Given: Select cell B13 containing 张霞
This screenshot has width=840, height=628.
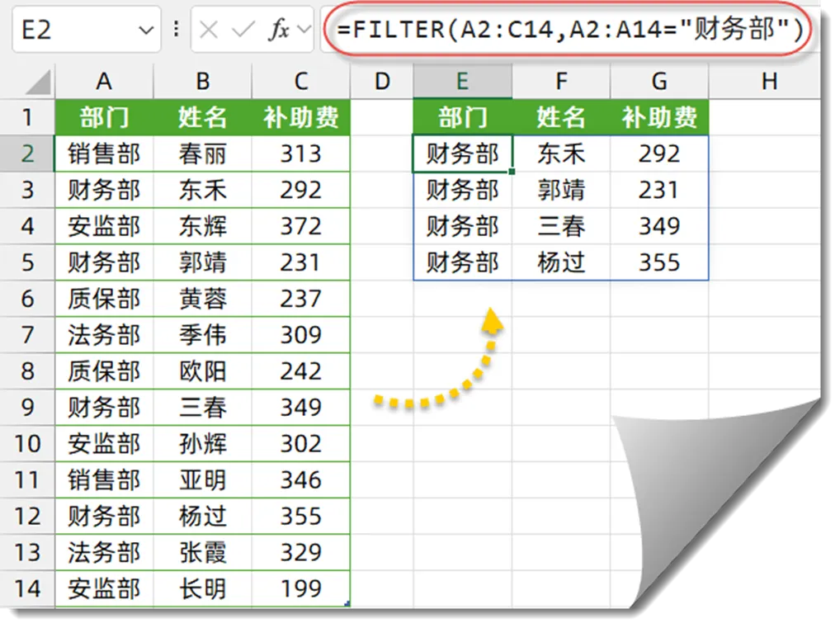Looking at the screenshot, I should pyautogui.click(x=202, y=552).
